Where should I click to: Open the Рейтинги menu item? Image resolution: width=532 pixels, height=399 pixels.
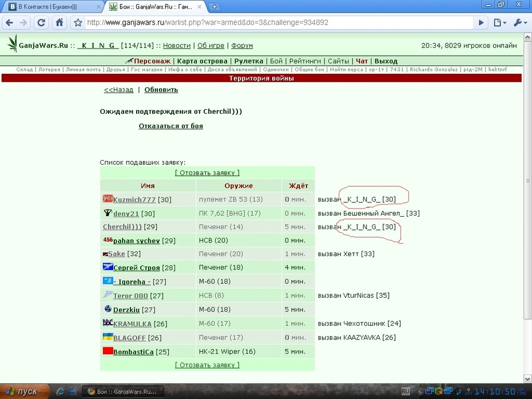click(305, 61)
